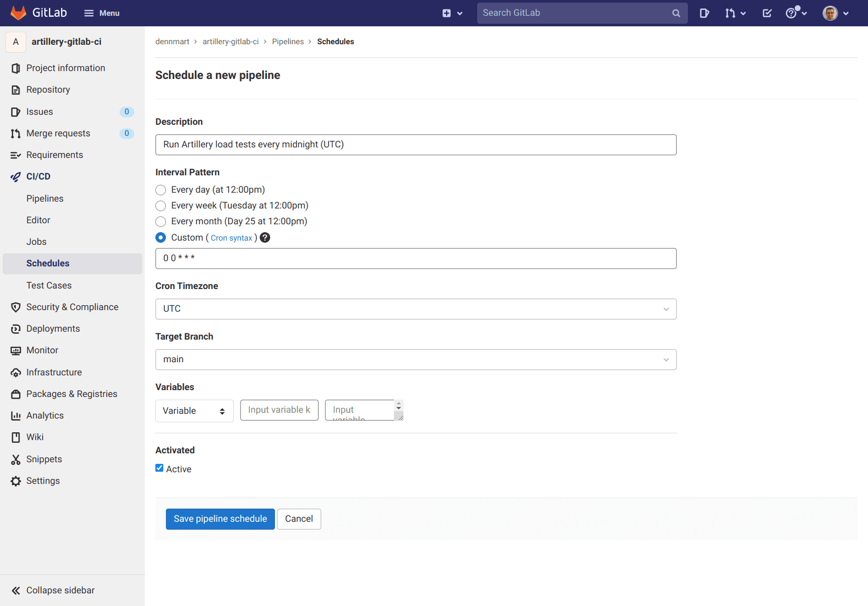Open the To-Do List icon in top bar
Viewport: 868px width, 606px height.
click(767, 13)
